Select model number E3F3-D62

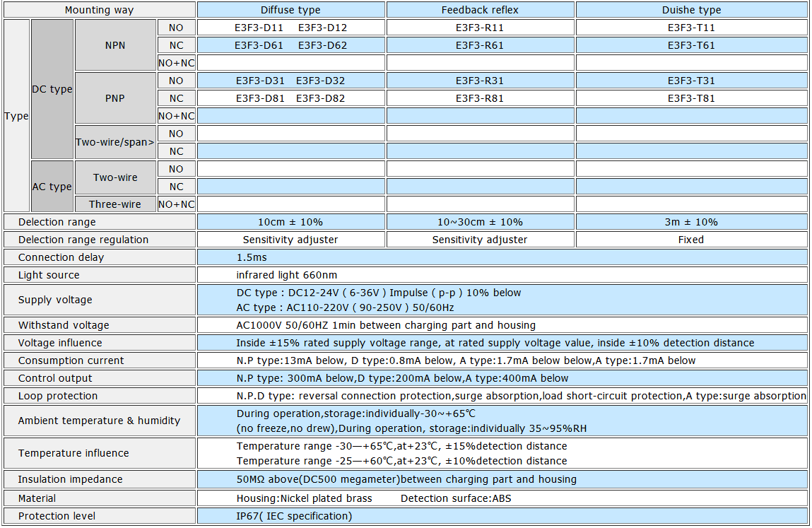323,45
